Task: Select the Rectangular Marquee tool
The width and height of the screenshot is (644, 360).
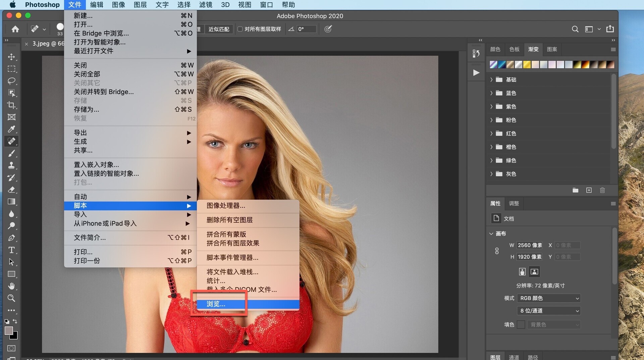Action: point(11,69)
